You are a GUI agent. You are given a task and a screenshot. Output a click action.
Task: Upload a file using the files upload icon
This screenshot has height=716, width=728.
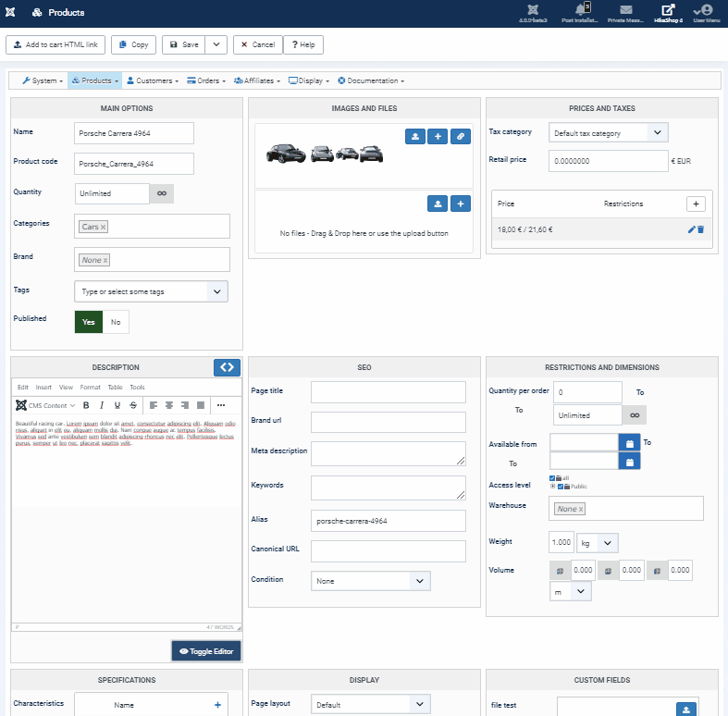438,204
